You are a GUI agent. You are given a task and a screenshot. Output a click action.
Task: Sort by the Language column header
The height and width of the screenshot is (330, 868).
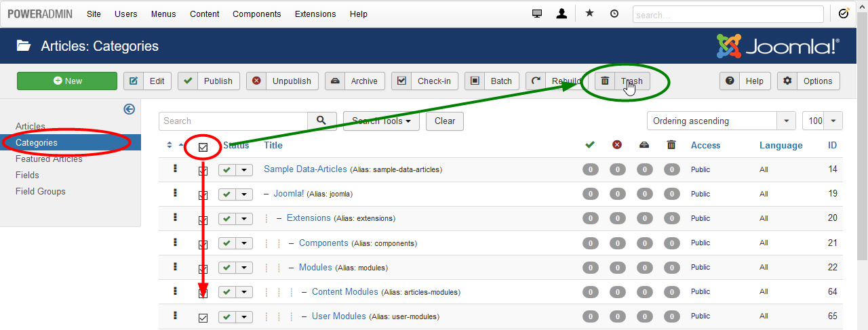coord(781,145)
